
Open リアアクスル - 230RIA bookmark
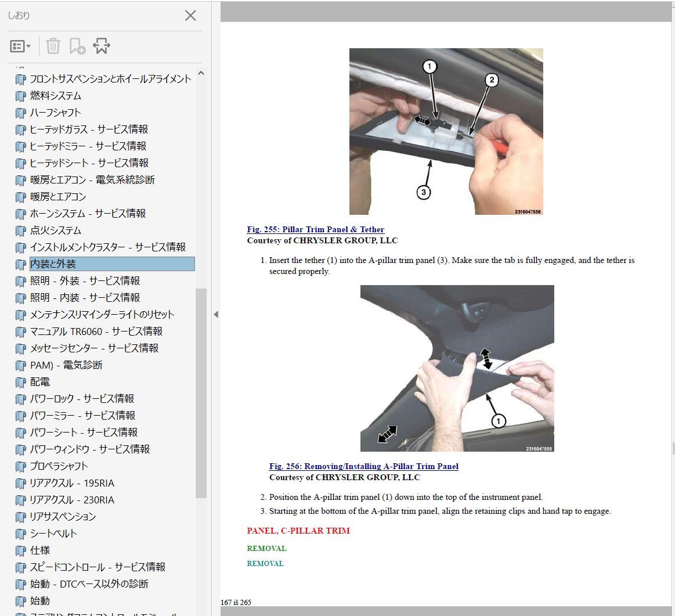tap(72, 500)
